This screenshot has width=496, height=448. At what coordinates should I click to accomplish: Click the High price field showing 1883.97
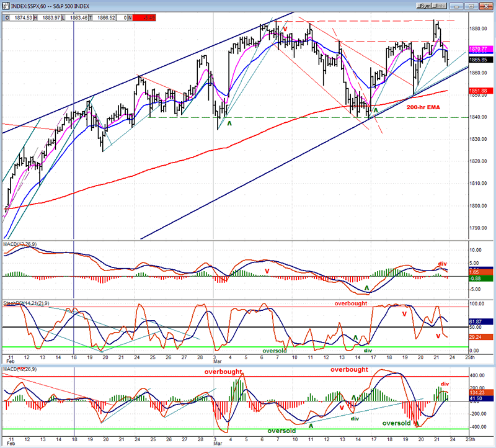point(49,18)
